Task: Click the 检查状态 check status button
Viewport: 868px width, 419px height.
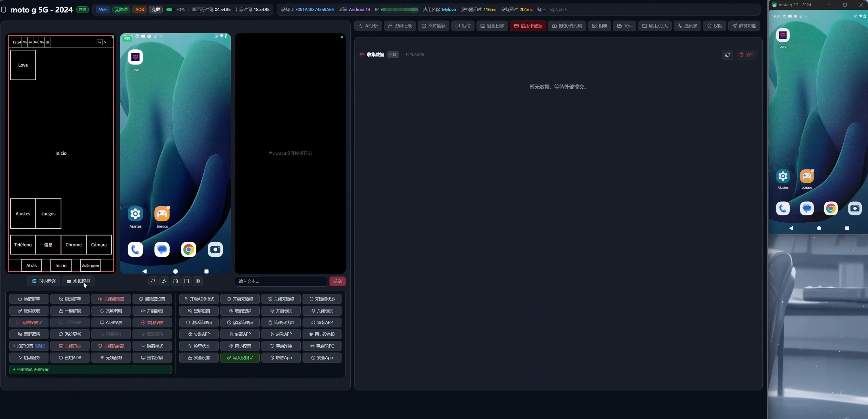Action: [199, 346]
